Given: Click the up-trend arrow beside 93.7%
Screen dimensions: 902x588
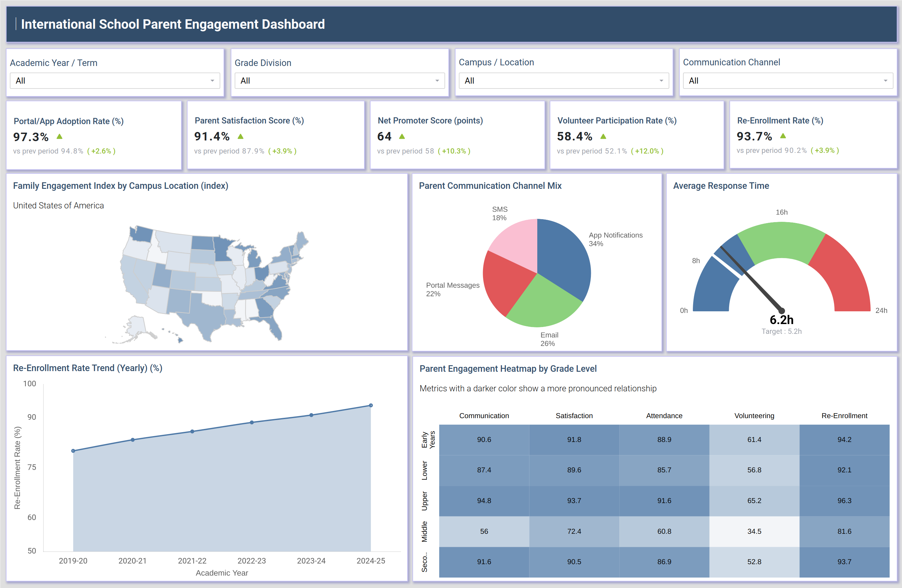Looking at the screenshot, I should (783, 136).
